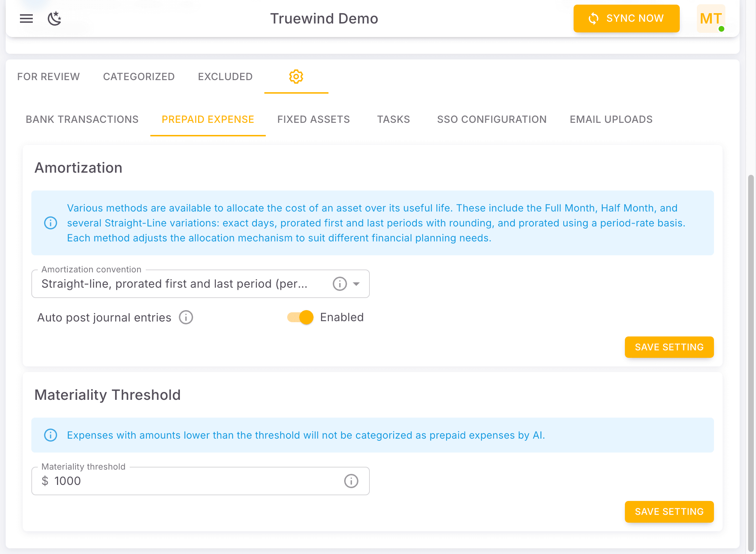Image resolution: width=756 pixels, height=554 pixels.
Task: Disable the Auto post journal entries toggle
Action: pyautogui.click(x=300, y=317)
